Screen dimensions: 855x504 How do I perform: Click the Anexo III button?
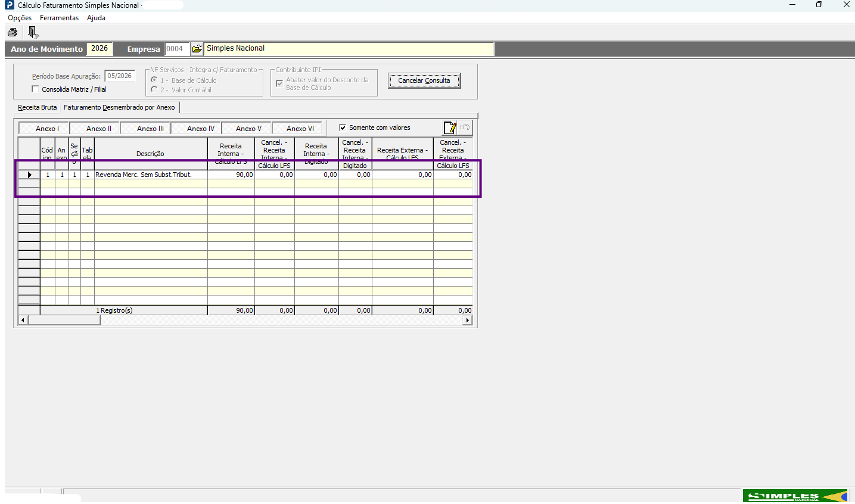coord(150,128)
